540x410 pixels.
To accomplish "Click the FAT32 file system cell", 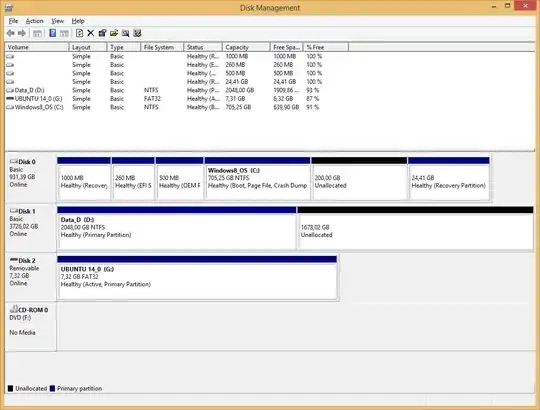I will tap(152, 99).
